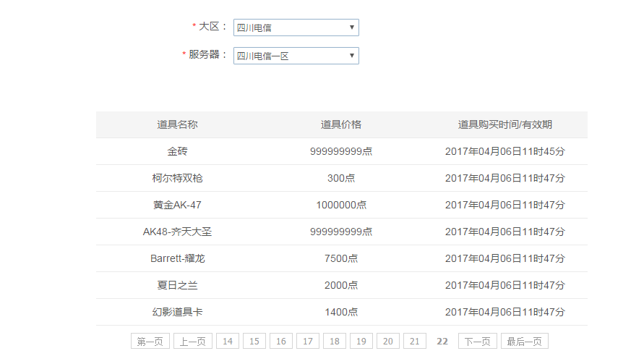Select the item name 黄金AK-47
This screenshot has height=364, width=644.
pyautogui.click(x=177, y=205)
